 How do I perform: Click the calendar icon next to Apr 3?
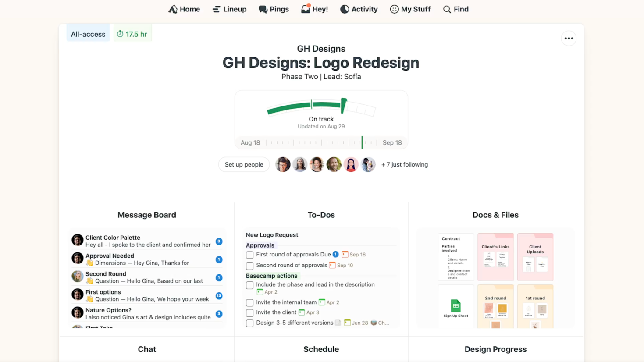click(x=302, y=312)
